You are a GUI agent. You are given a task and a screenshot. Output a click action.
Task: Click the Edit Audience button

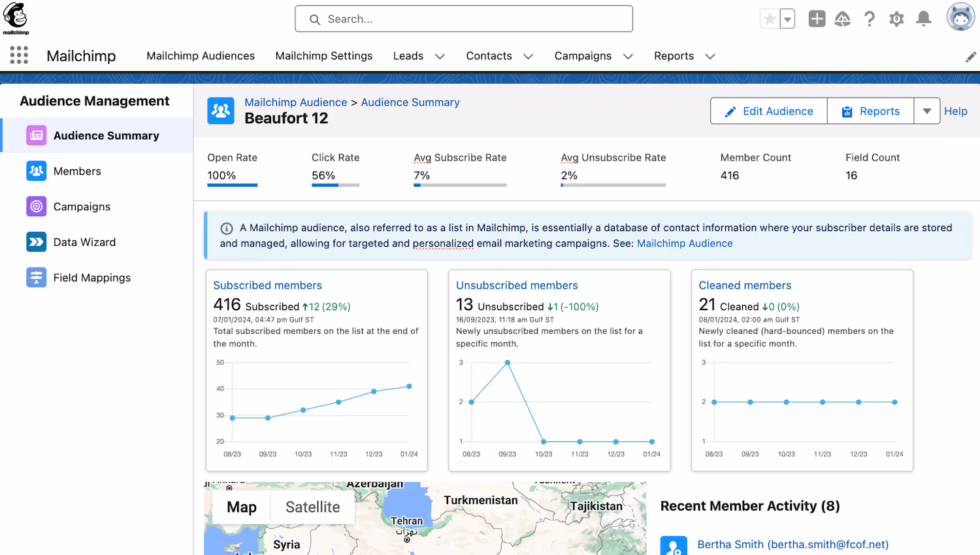[x=769, y=111]
